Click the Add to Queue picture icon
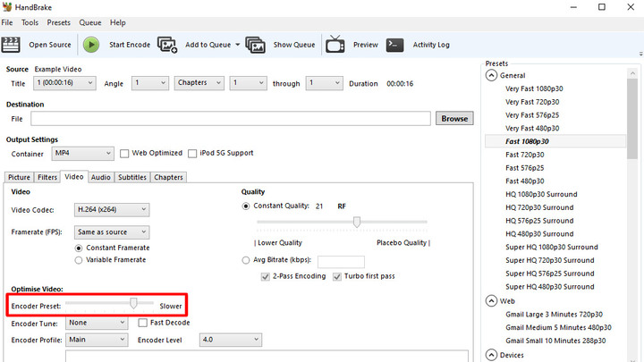Viewport: 644px width, 362px height. (166, 45)
